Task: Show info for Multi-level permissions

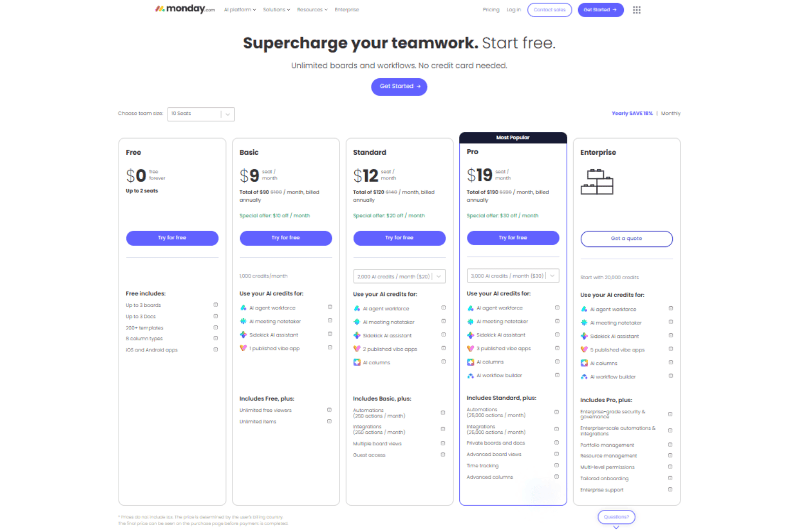Action: 670,467
